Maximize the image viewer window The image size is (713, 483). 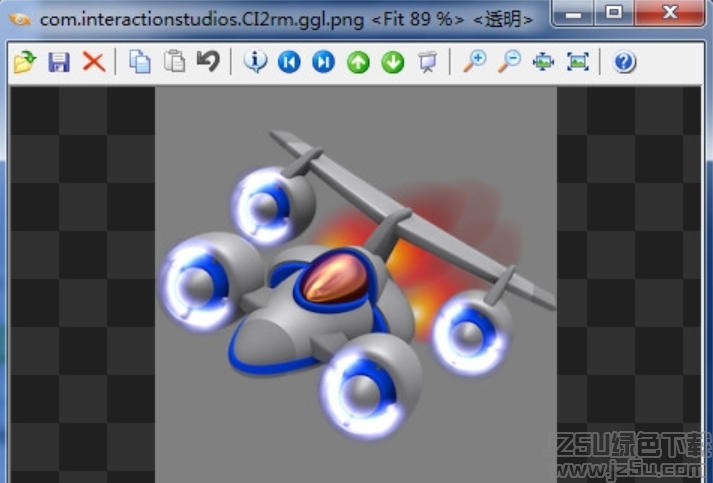tap(614, 13)
